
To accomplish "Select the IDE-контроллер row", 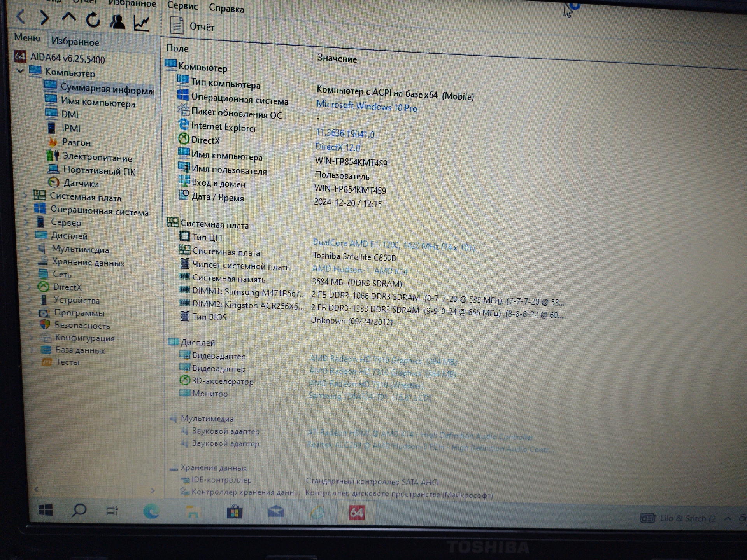I will pyautogui.click(x=309, y=481).
